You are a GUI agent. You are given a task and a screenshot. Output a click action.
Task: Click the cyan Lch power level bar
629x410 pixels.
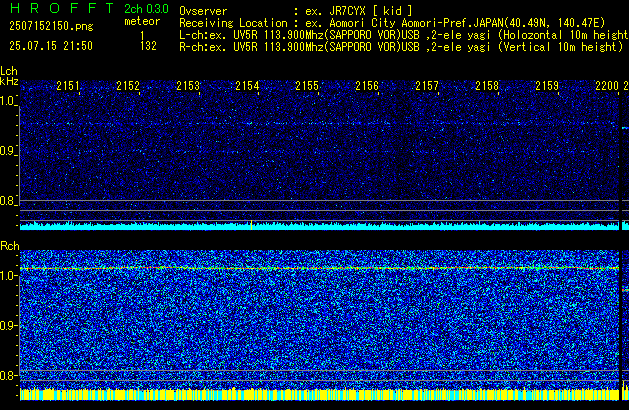click(319, 227)
